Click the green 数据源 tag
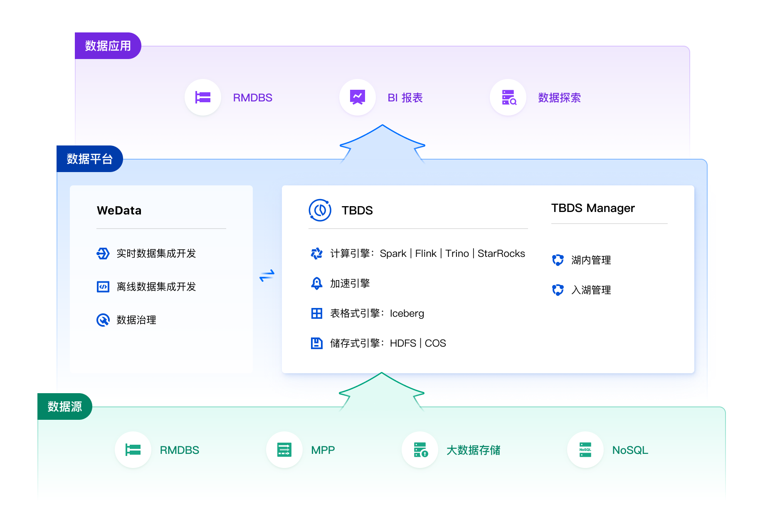The height and width of the screenshot is (532, 765). (64, 406)
